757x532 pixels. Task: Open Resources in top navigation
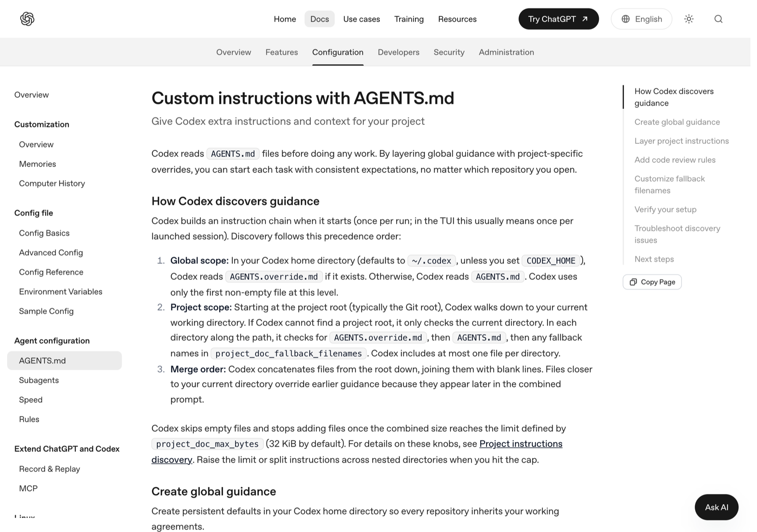point(457,19)
